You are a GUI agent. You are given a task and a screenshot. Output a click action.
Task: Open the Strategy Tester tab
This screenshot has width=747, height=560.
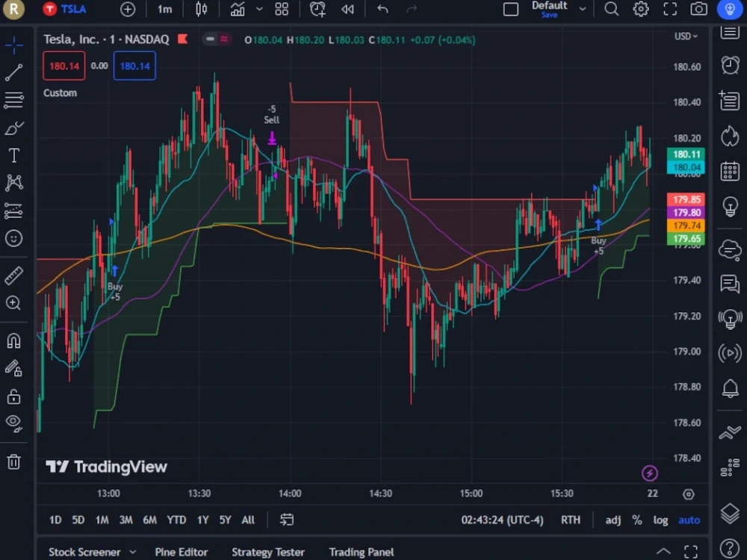pos(268,552)
